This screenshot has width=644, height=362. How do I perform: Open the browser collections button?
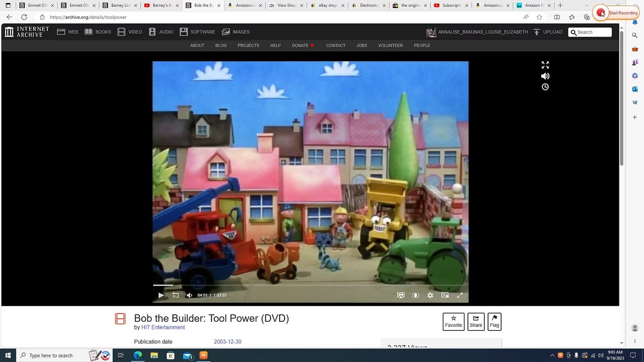[x=587, y=17]
